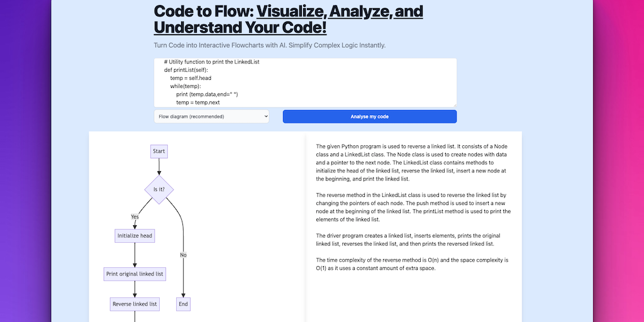Screen dimensions: 644x322
Task: Place cursor on 'temp = temp.next' code line
Action: [x=197, y=102]
